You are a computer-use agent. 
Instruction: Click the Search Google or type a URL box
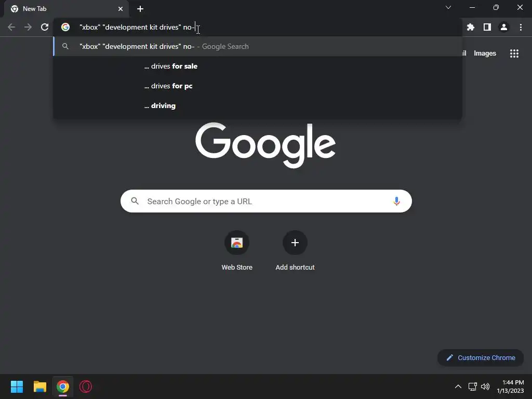tap(266, 201)
